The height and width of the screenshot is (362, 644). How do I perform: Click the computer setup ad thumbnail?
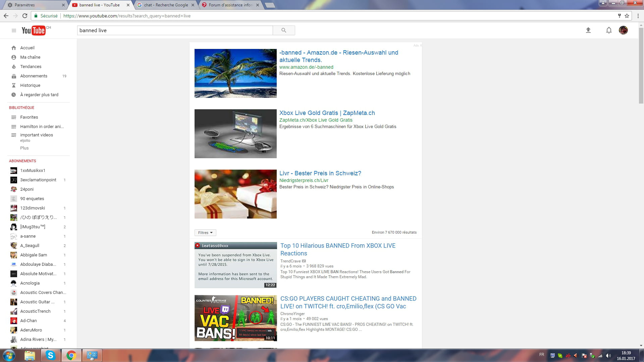235,134
